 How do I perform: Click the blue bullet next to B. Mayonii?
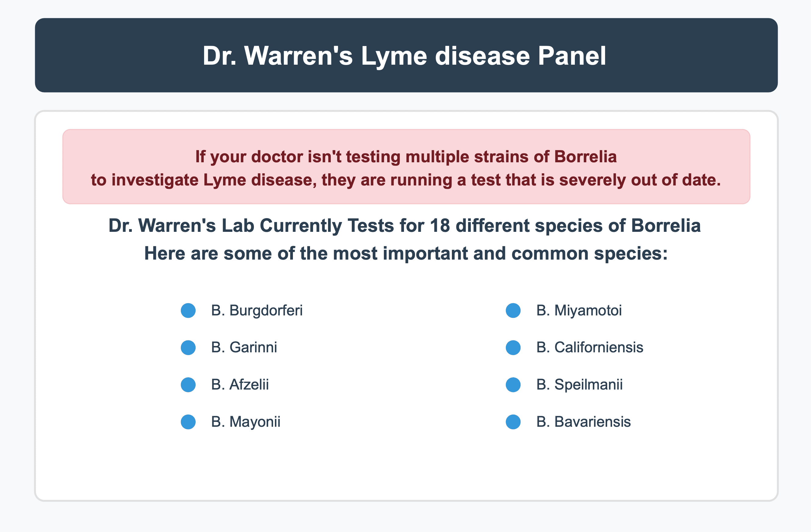[188, 422]
